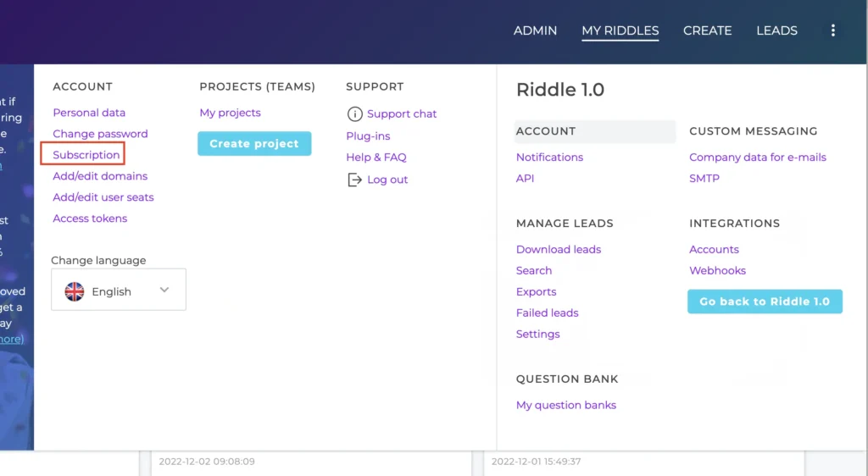Expand the English language dropdown chevron
This screenshot has width=868, height=476.
[x=164, y=290]
